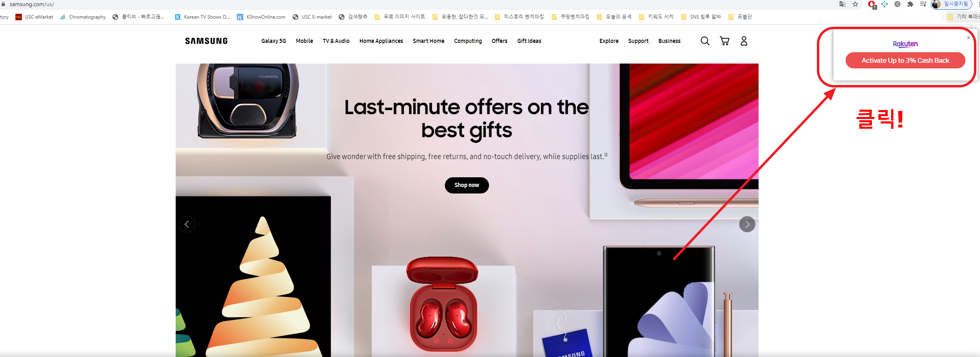The image size is (980, 357).
Task: Open the Samsung site search icon
Action: click(x=705, y=41)
